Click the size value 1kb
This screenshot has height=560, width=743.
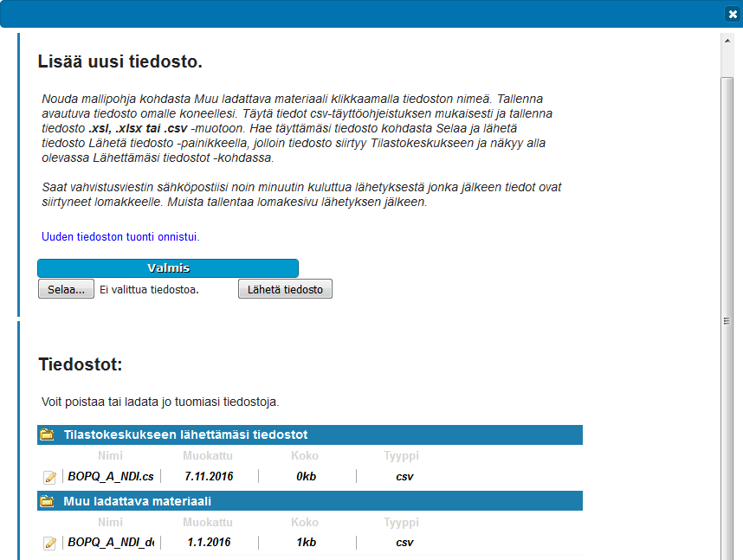(306, 543)
